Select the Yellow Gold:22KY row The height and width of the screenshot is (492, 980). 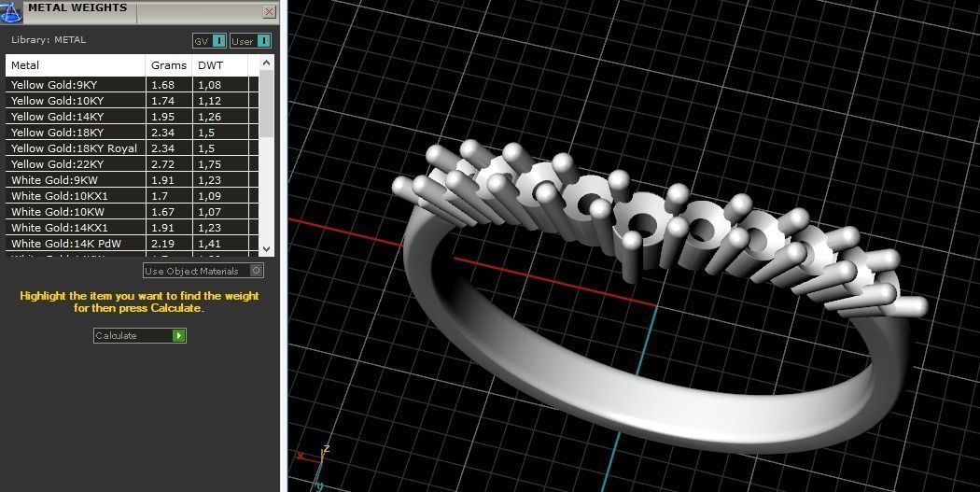(x=132, y=163)
